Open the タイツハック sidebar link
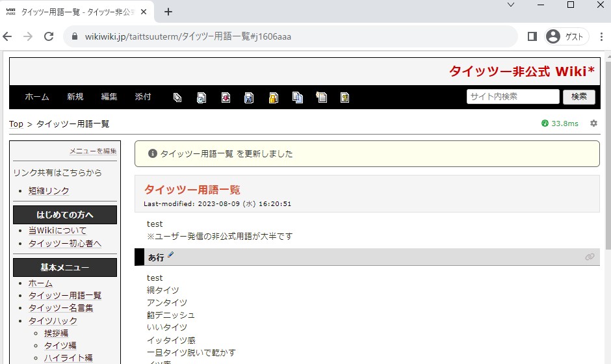This screenshot has width=611, height=364. coord(53,320)
